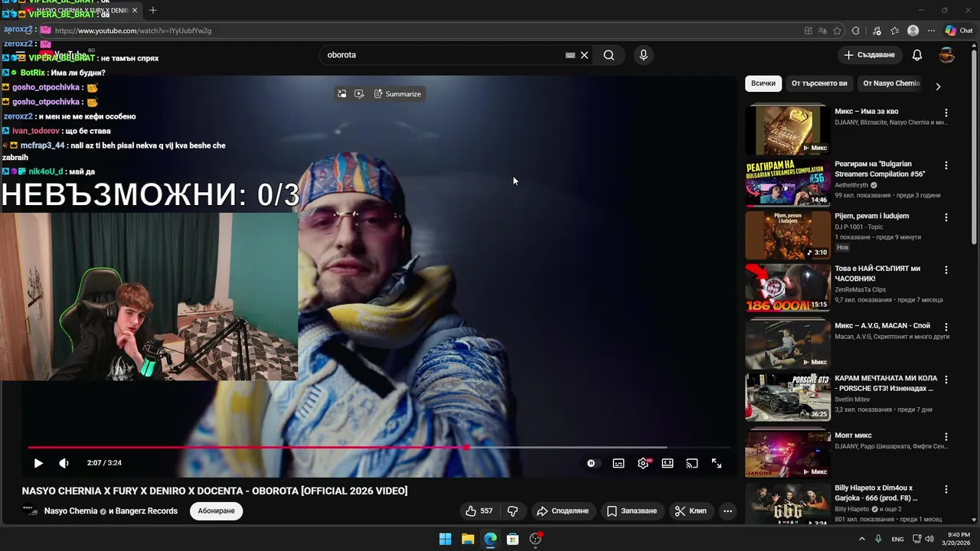The image size is (980, 551).
Task: Open the media control music icon
Action: [x=877, y=31]
